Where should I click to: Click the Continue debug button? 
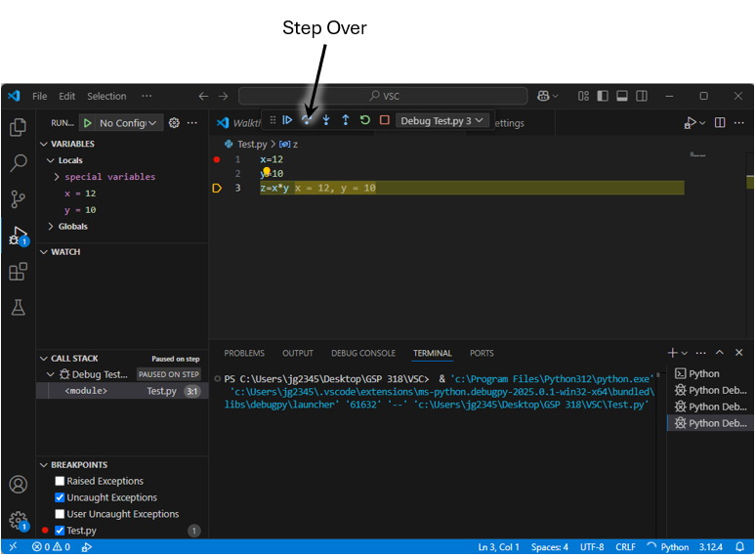point(287,120)
